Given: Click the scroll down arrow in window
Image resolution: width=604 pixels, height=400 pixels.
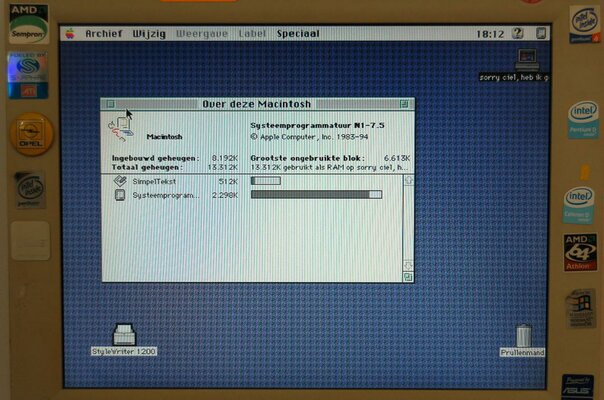Looking at the screenshot, I should pos(407,266).
